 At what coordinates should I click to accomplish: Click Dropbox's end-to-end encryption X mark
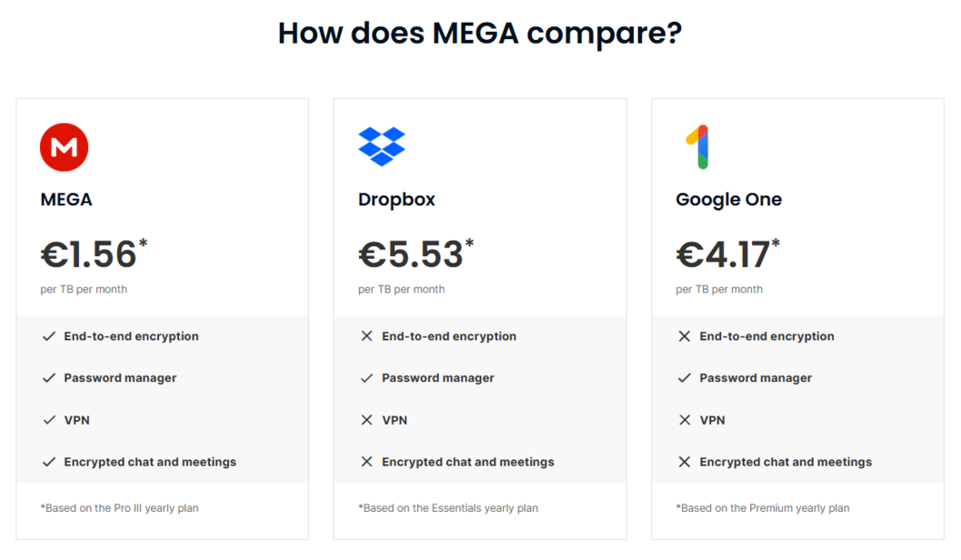point(367,336)
